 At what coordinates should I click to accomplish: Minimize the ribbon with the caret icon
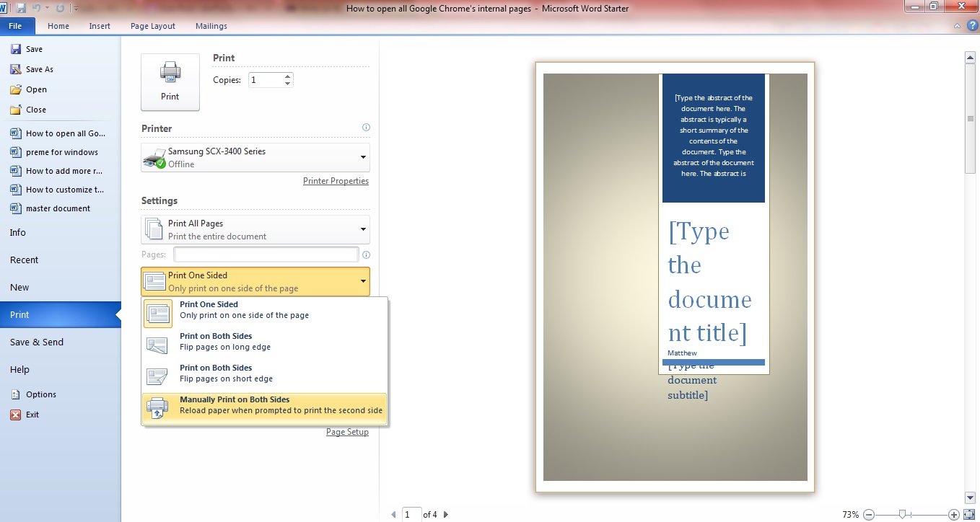pos(957,25)
